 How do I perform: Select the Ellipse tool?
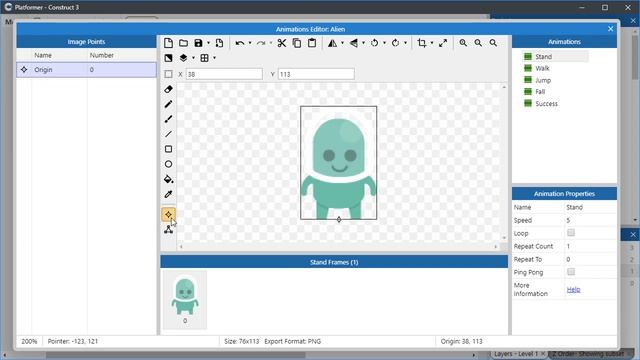point(168,164)
